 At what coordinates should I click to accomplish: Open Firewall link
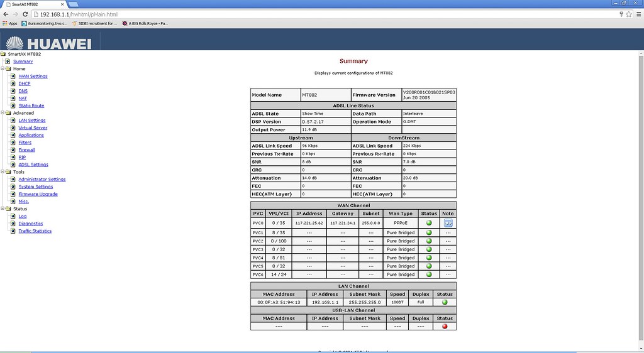(x=26, y=150)
